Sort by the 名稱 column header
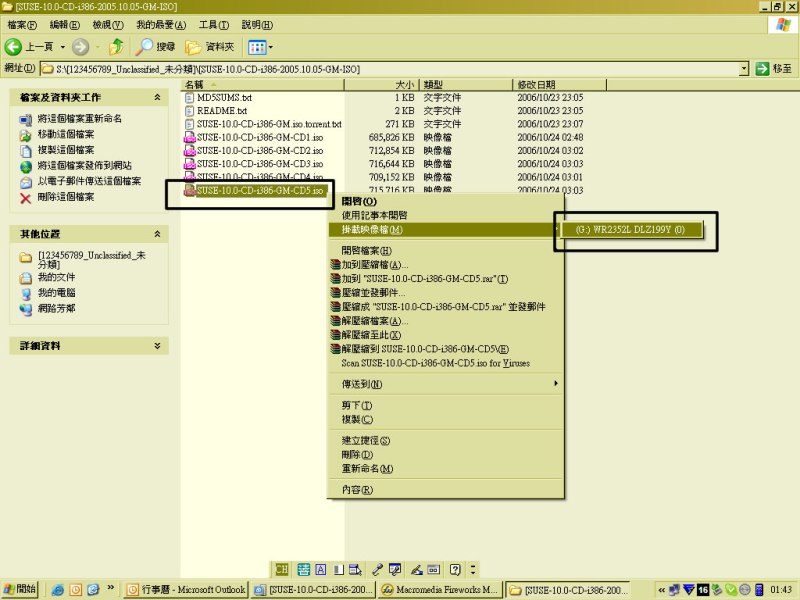Viewport: 800px width, 600px height. 263,85
